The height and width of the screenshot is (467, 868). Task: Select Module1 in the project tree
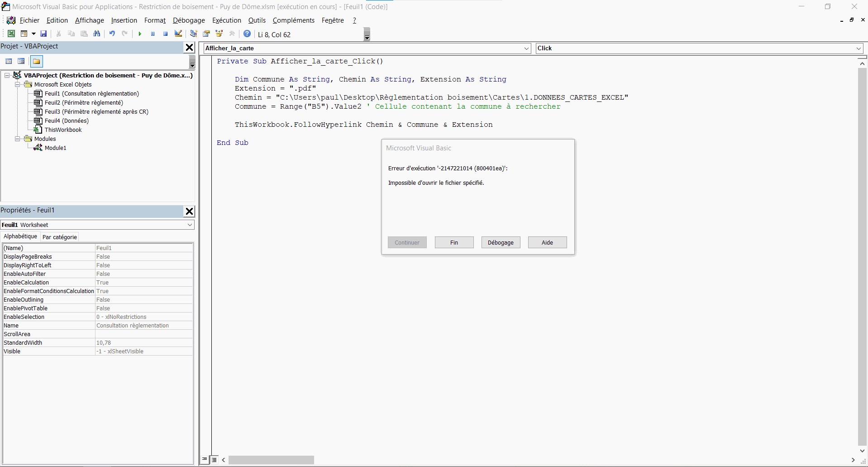tap(55, 148)
